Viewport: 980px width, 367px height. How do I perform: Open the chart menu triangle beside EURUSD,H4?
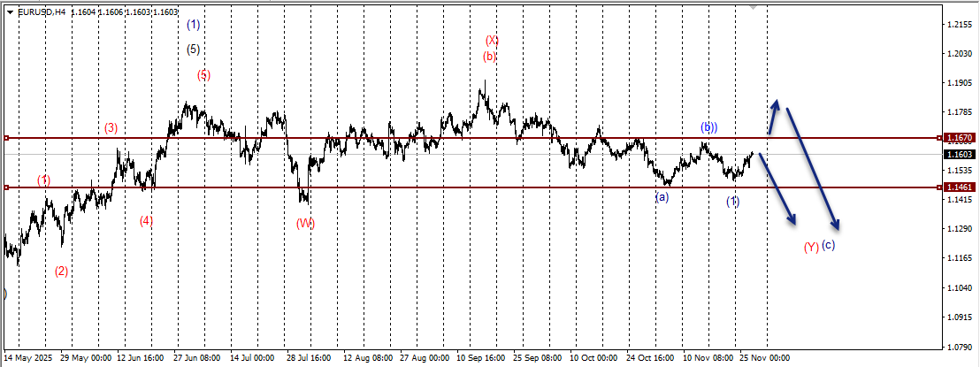click(11, 11)
